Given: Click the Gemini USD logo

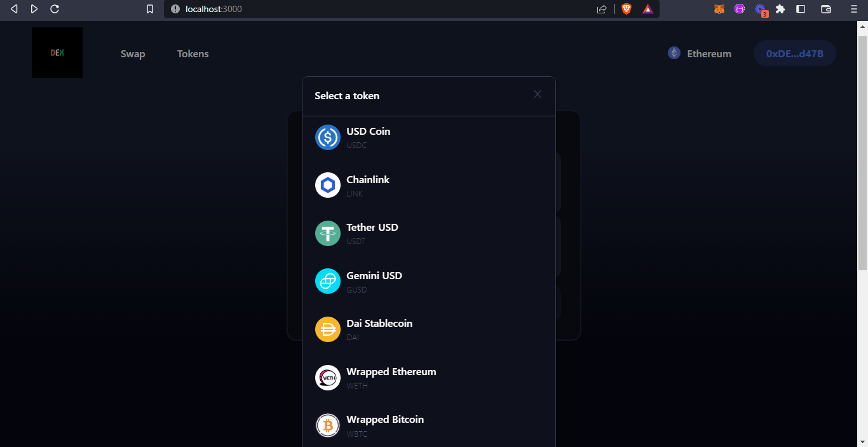Looking at the screenshot, I should [327, 281].
